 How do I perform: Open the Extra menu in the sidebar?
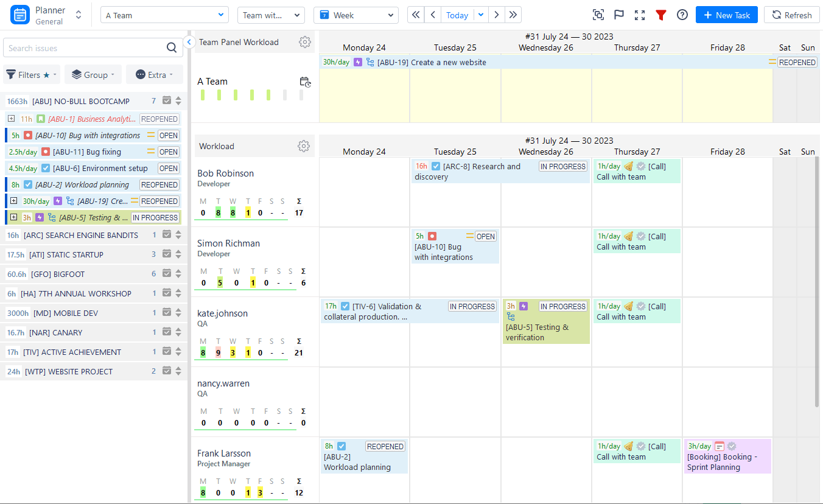coord(153,74)
